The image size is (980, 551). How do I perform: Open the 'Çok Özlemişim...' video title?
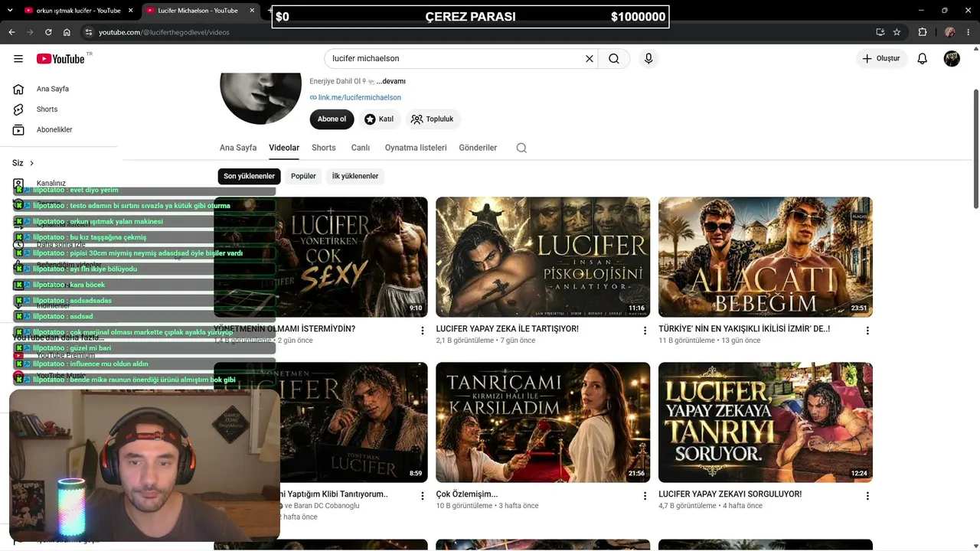467,494
